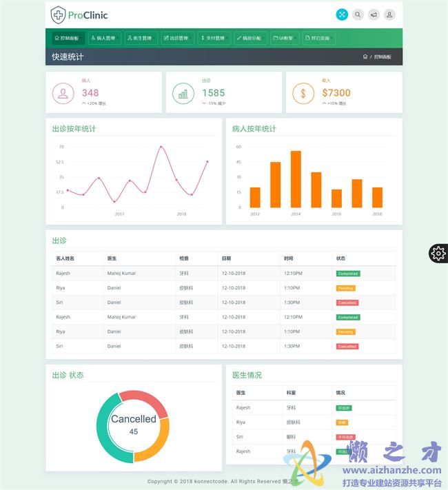This screenshot has height=490, width=448.
Task: Expand the 病人管理 navigation dropdown
Action: click(x=105, y=39)
